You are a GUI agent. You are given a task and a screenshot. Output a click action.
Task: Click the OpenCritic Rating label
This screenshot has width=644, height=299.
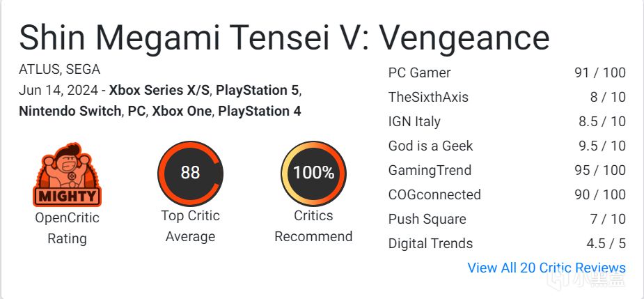pyautogui.click(x=67, y=228)
